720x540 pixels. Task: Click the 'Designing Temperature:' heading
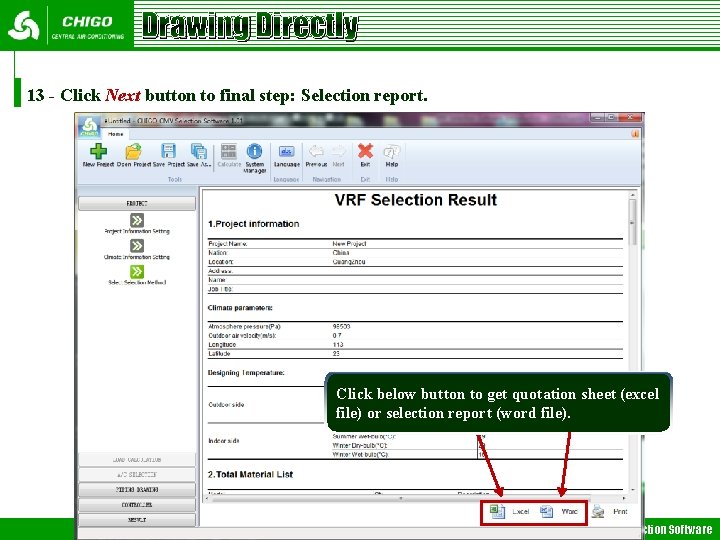coord(246,373)
